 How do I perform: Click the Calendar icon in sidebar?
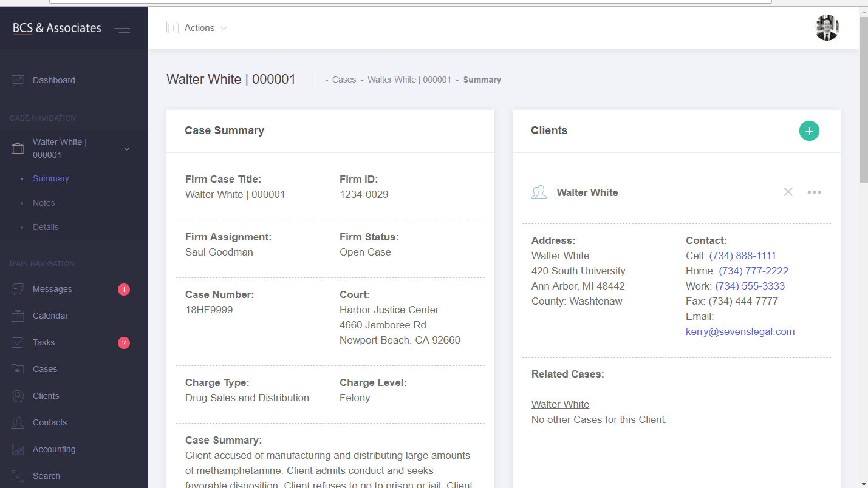point(18,316)
